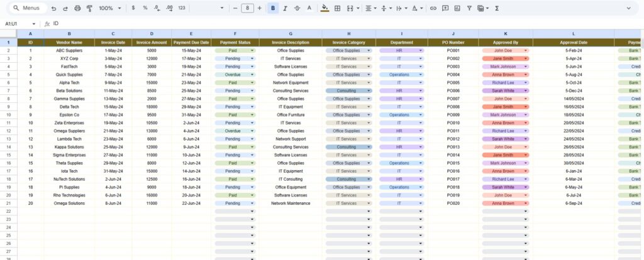
Task: Create a filter
Action: [x=469, y=8]
